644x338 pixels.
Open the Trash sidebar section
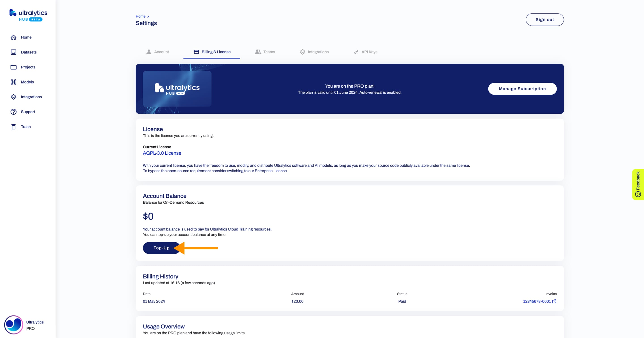(x=26, y=127)
